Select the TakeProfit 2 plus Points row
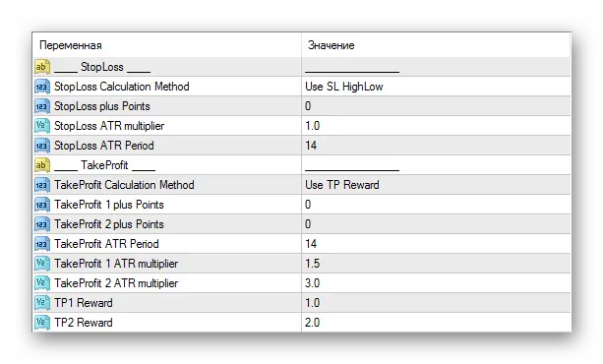 pyautogui.click(x=302, y=224)
